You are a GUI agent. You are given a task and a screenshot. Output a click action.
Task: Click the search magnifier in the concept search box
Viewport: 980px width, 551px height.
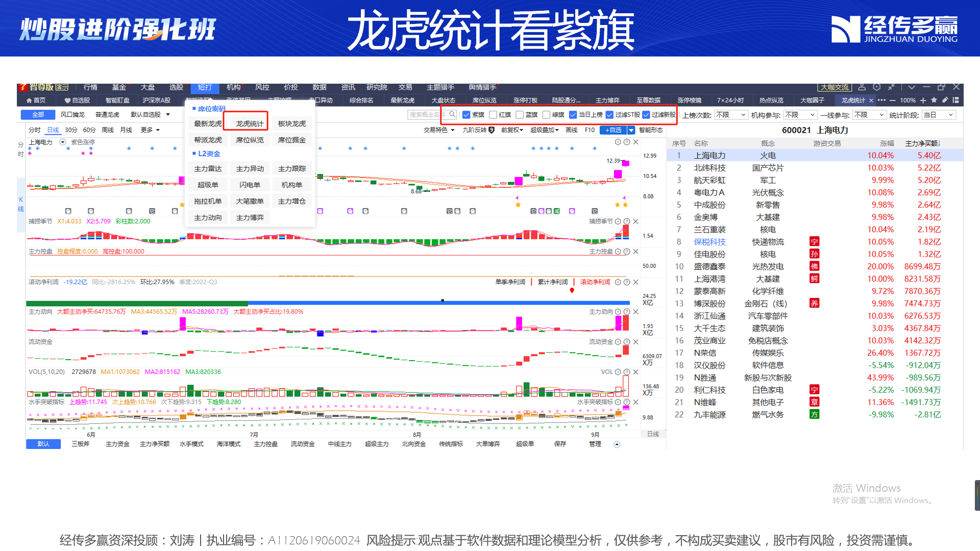click(452, 115)
